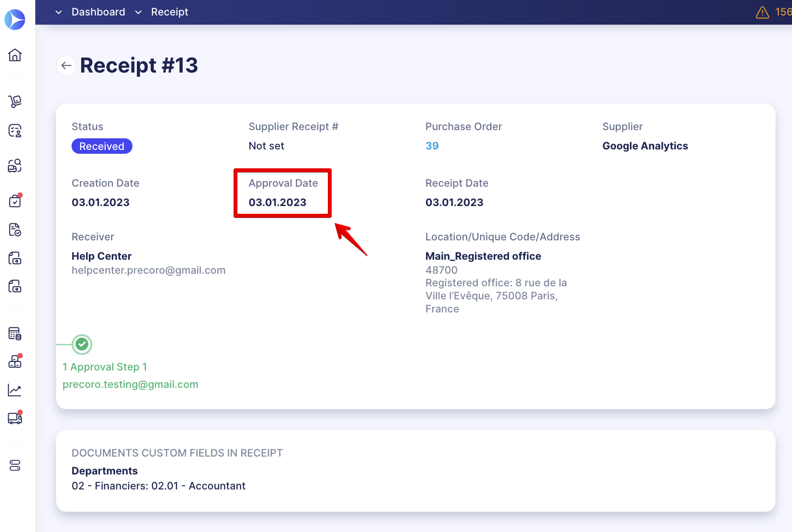Open the checklist-with-user sidebar icon
Viewport: 792px width, 532px height.
[15, 131]
